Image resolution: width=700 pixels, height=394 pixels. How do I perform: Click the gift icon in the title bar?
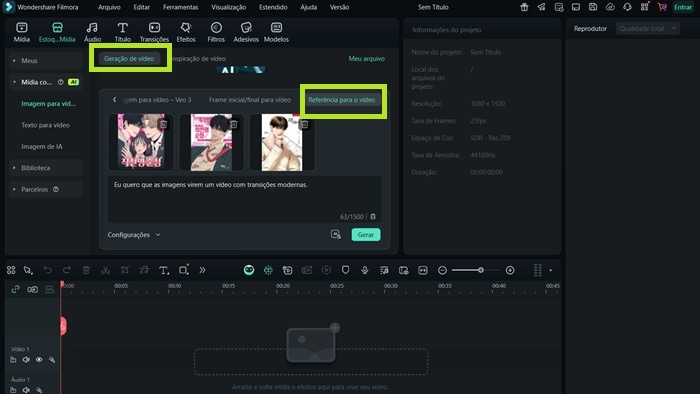tap(524, 7)
